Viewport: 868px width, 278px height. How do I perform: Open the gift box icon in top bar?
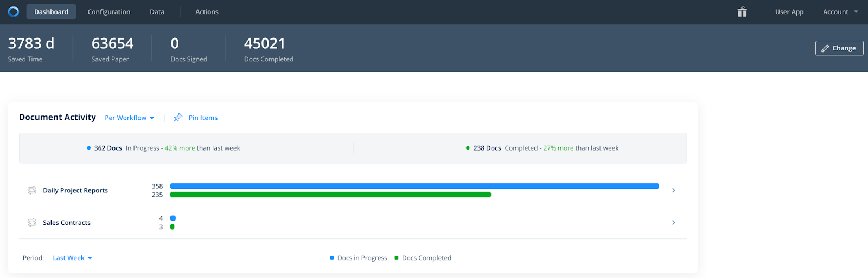742,12
